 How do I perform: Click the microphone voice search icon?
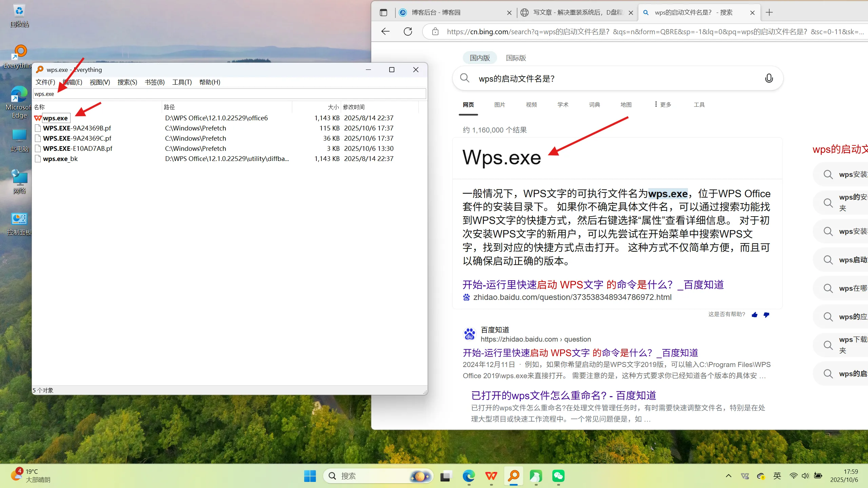coord(769,78)
